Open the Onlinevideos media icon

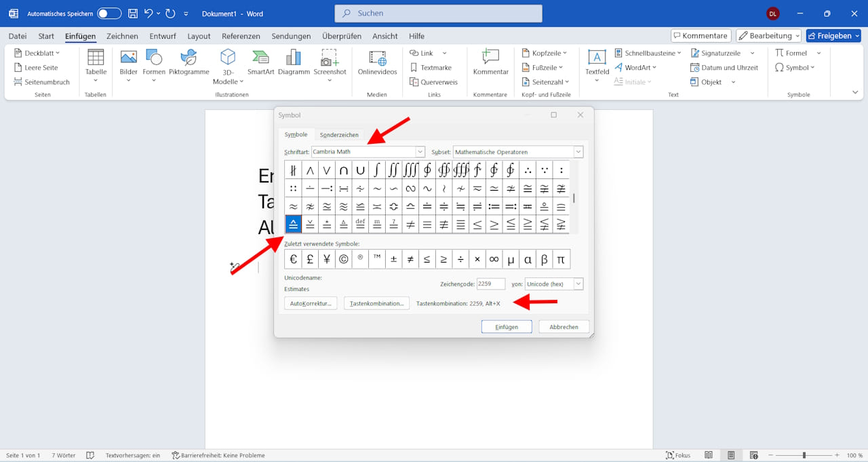pyautogui.click(x=377, y=58)
